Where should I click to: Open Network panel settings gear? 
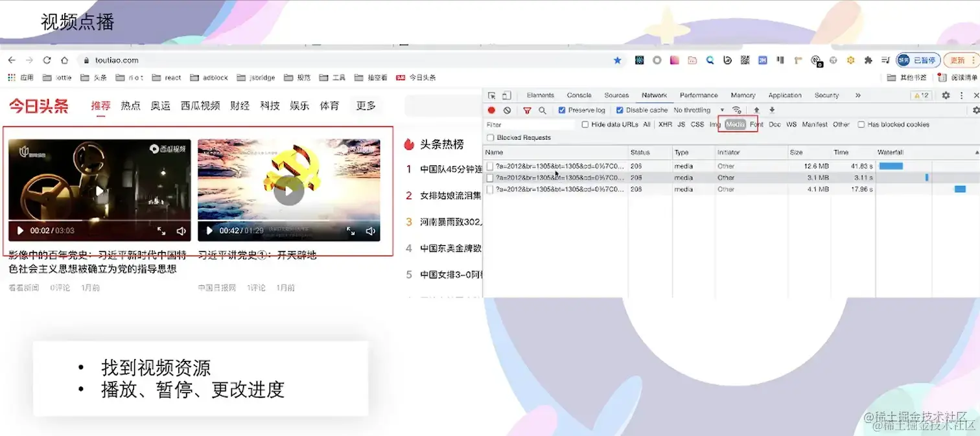[x=976, y=110]
